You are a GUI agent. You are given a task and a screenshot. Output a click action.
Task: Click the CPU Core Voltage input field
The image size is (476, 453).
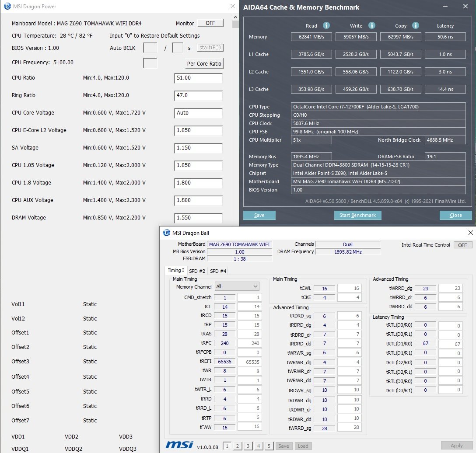(x=198, y=113)
